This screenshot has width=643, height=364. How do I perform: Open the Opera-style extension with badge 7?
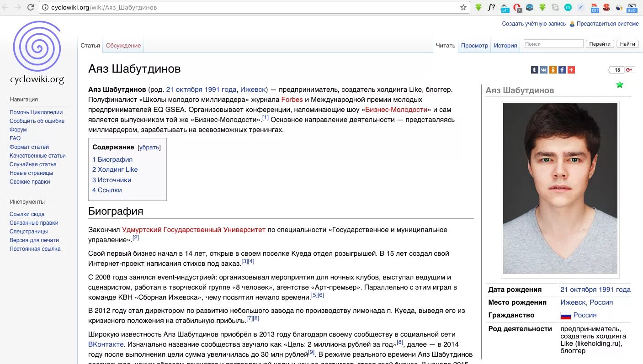(517, 8)
